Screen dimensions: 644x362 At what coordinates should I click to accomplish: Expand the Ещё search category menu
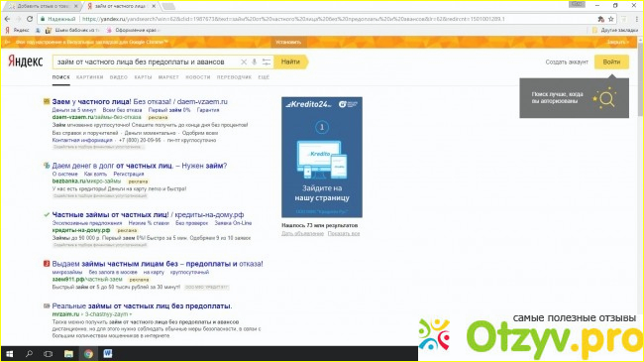[264, 77]
